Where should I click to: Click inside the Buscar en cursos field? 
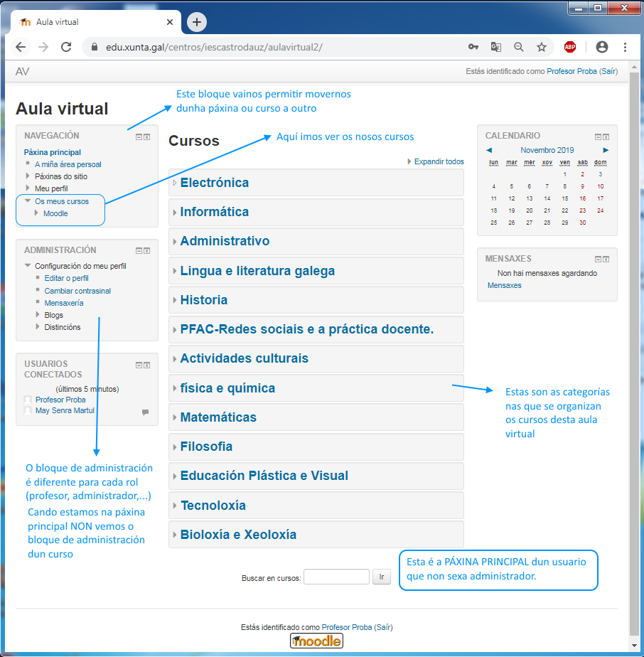click(336, 577)
